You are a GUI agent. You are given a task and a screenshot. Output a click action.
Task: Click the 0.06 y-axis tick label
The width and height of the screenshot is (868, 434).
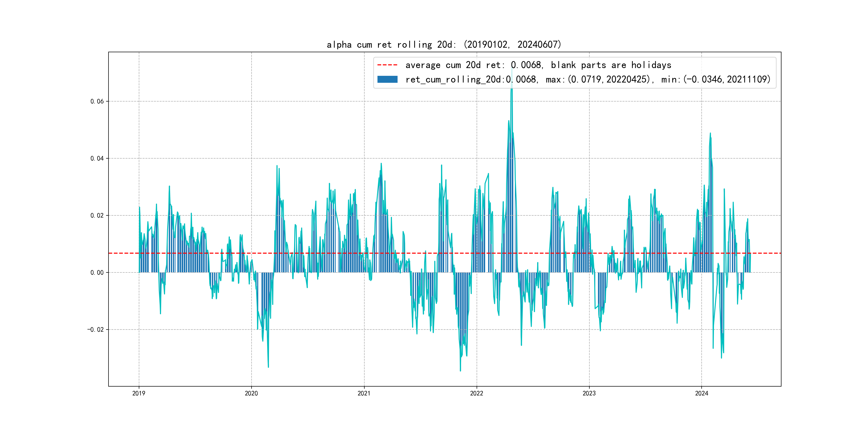pos(97,102)
